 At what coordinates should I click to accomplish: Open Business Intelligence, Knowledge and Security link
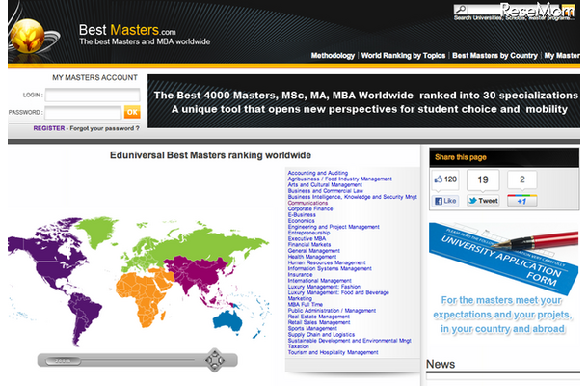click(x=352, y=197)
